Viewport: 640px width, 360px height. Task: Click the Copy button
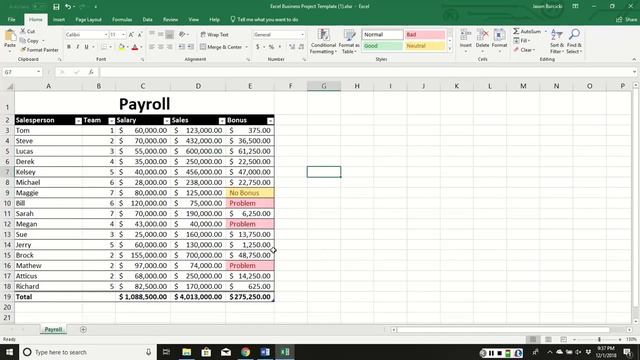coord(29,41)
